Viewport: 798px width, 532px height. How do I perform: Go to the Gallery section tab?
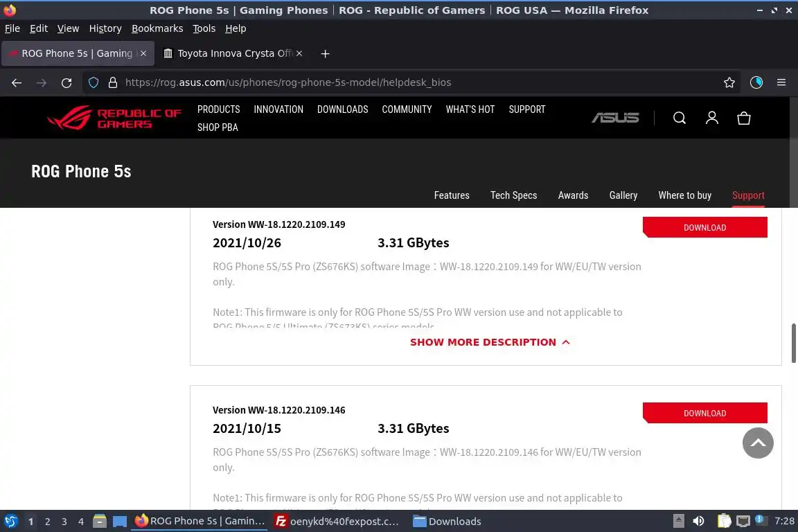point(623,195)
